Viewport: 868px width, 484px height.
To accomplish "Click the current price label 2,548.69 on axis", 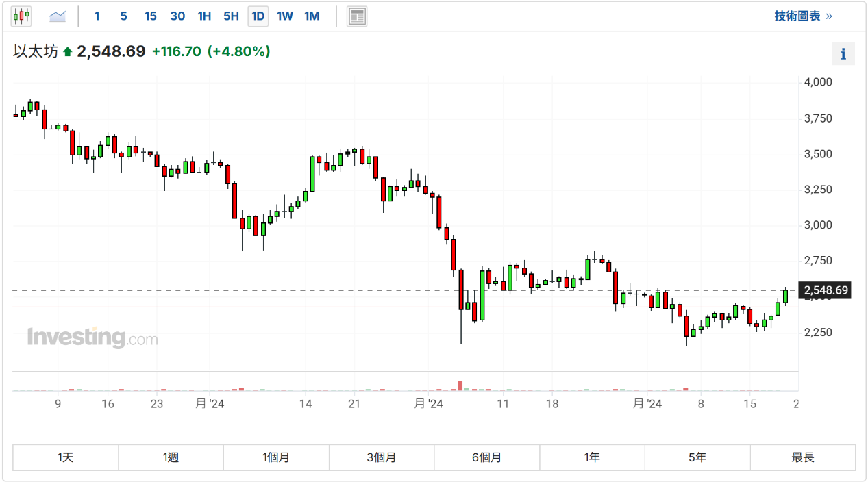I will (x=825, y=290).
